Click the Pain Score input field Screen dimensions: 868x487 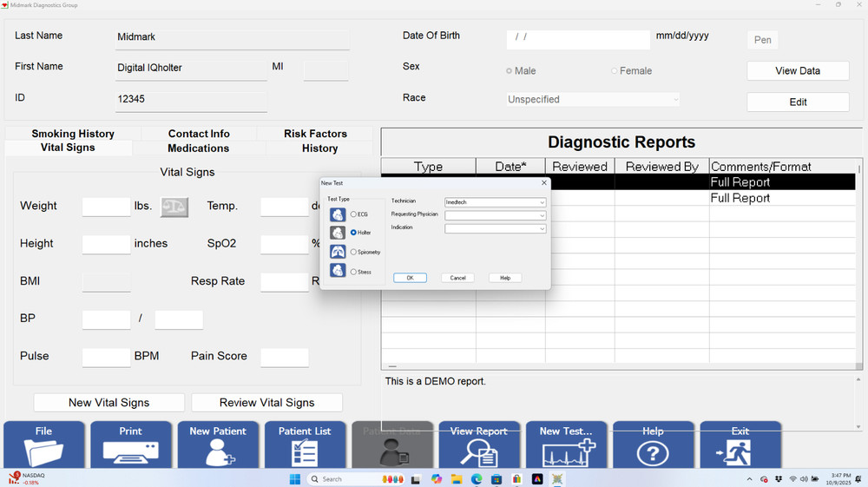285,357
